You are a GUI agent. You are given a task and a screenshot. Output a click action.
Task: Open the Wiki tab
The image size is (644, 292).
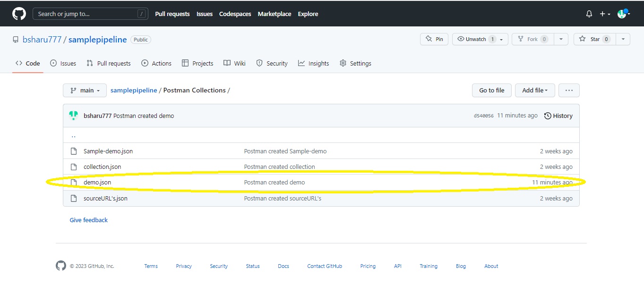point(234,63)
